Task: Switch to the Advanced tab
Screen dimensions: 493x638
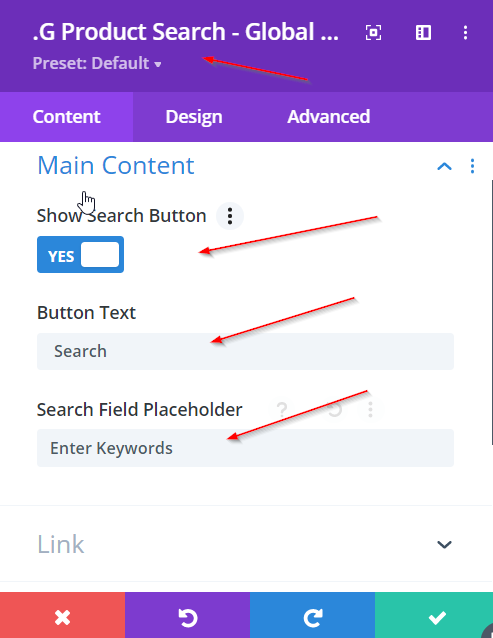Action: [x=329, y=117]
